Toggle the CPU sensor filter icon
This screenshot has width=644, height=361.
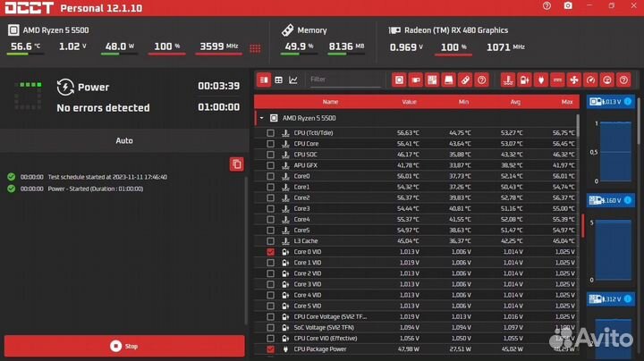(399, 80)
